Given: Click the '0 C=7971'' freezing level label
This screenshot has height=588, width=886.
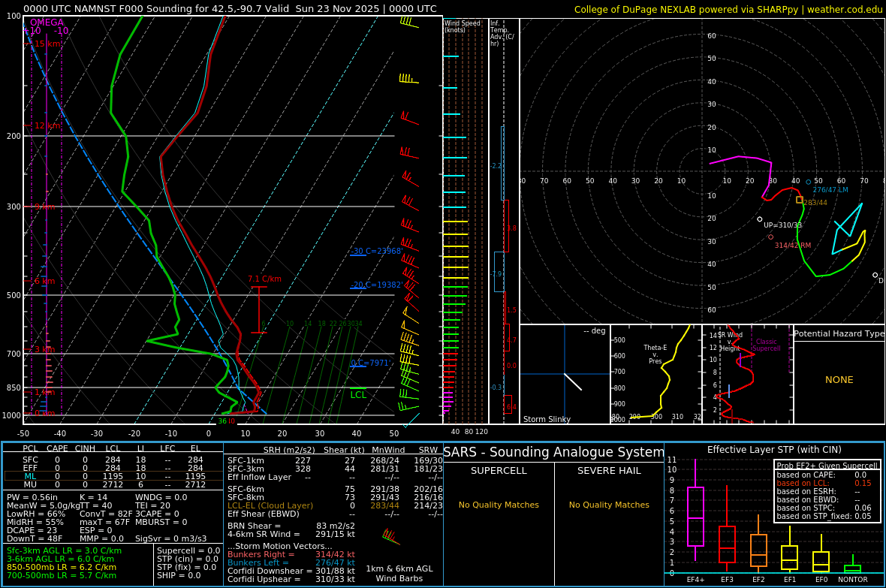Looking at the screenshot, I should tap(371, 363).
